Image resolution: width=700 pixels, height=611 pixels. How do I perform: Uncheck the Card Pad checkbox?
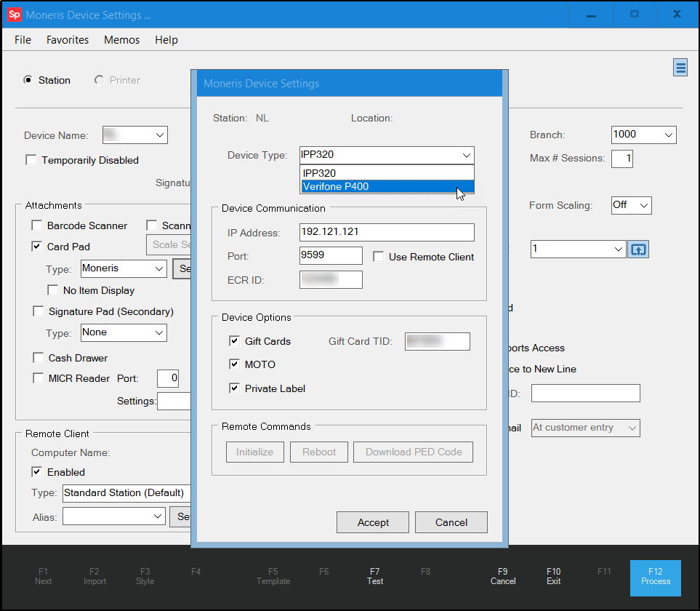(37, 247)
